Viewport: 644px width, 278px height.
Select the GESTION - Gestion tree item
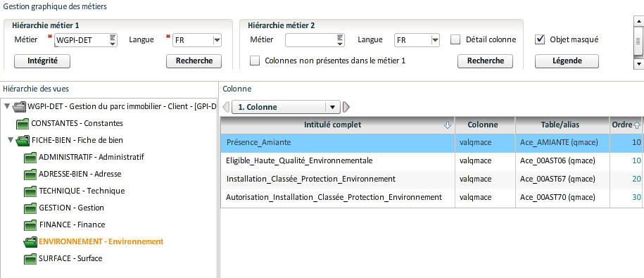pos(72,208)
